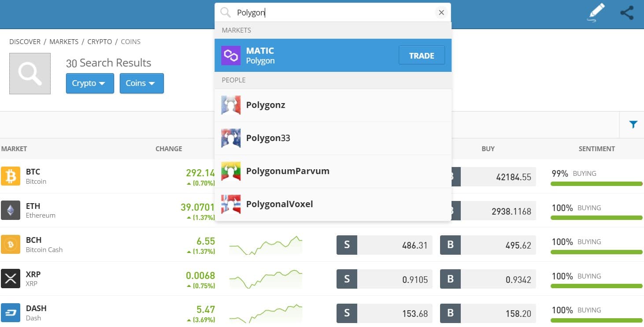644x327 pixels.
Task: Click the B buy button for DASH
Action: [450, 313]
